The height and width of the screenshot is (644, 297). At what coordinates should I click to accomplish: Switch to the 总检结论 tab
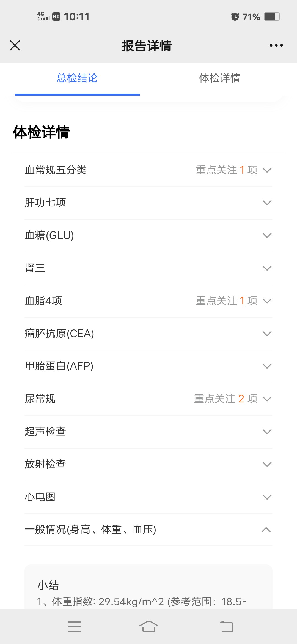77,78
